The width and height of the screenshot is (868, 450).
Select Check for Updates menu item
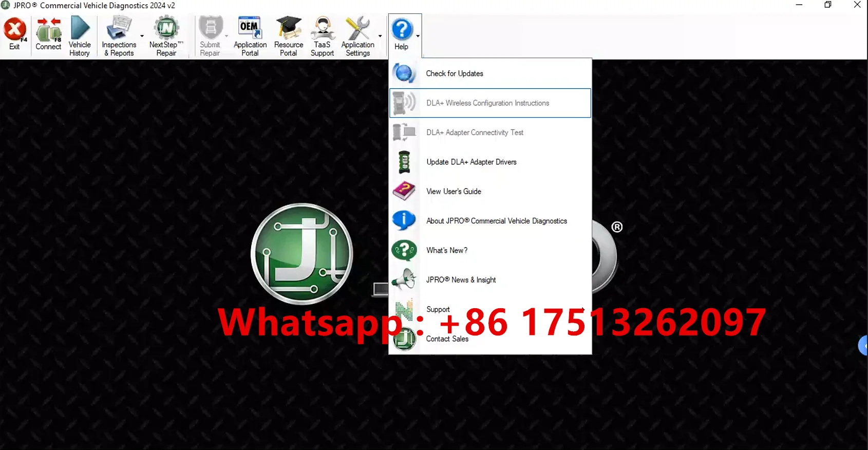[x=490, y=73]
